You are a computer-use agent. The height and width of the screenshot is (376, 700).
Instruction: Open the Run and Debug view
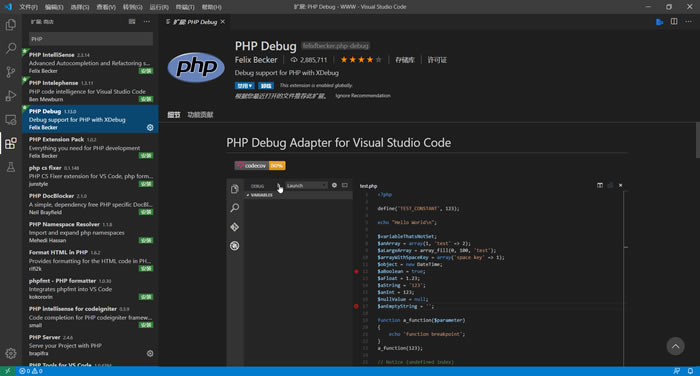tap(11, 96)
